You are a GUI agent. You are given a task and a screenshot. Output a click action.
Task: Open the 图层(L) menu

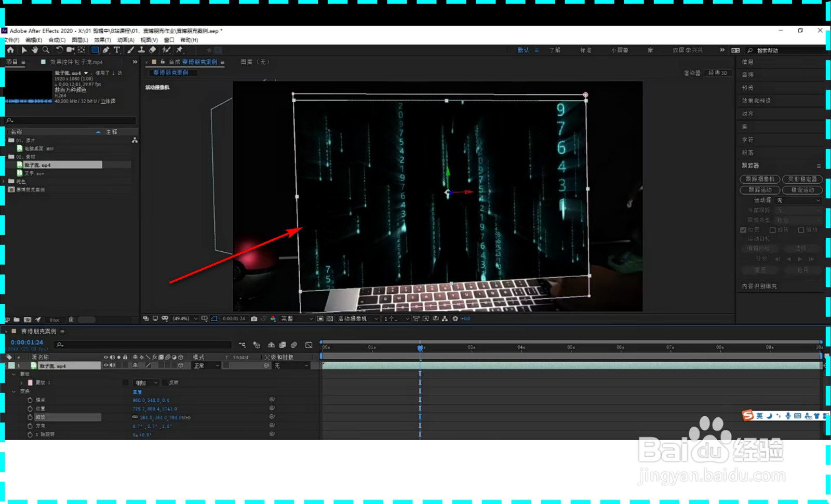(x=80, y=40)
